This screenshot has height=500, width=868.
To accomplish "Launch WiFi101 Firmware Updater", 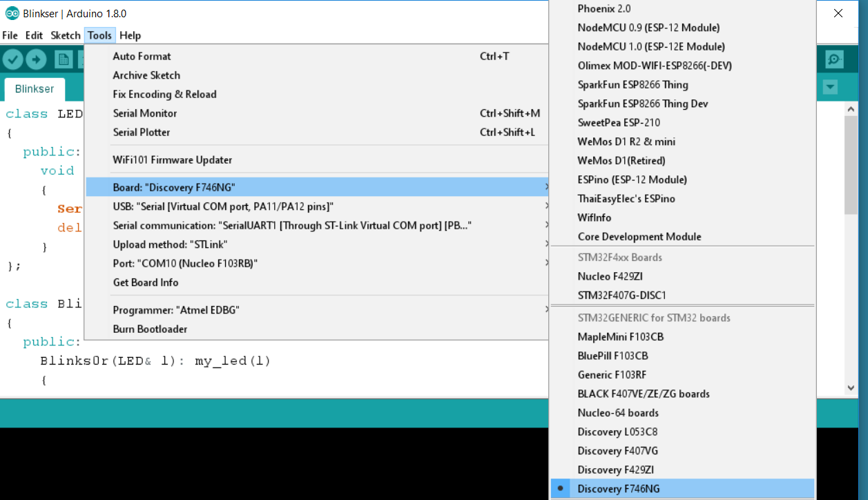I will click(x=317, y=160).
